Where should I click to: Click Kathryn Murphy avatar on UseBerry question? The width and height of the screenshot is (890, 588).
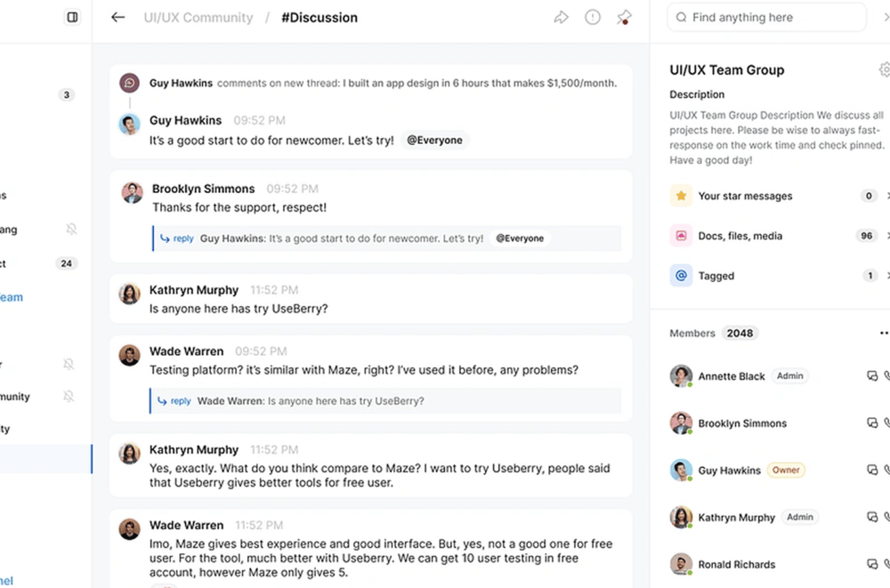coord(129,294)
